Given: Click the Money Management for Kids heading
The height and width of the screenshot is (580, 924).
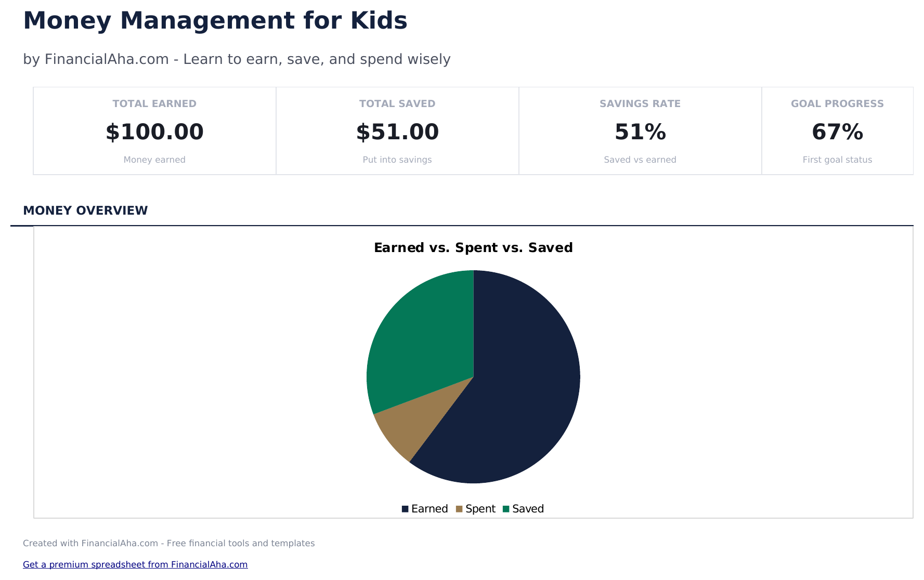Looking at the screenshot, I should [215, 21].
